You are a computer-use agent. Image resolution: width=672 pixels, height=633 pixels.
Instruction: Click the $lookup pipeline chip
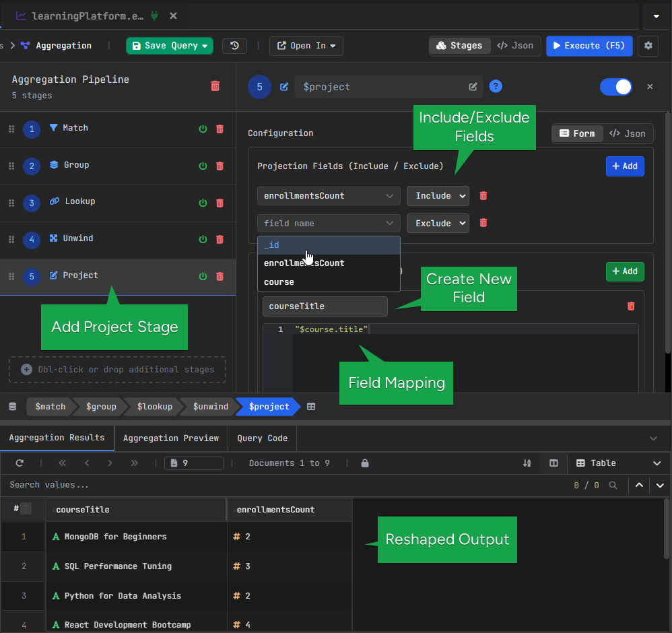click(155, 406)
